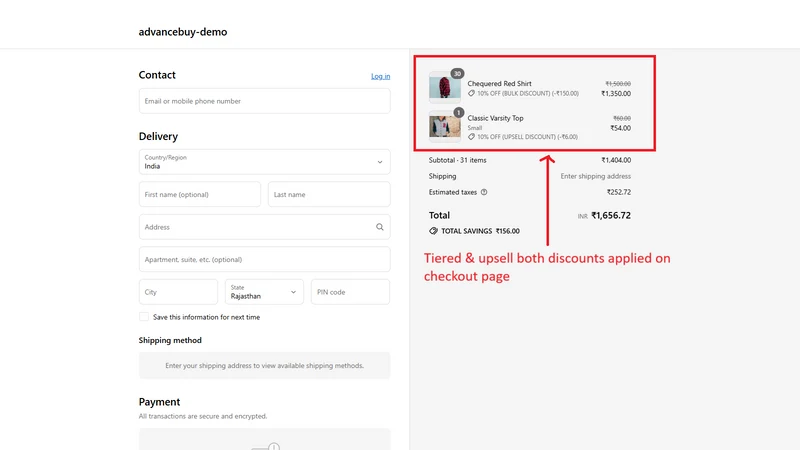Click the address search magnifier icon
This screenshot has height=450, width=800.
(380, 227)
